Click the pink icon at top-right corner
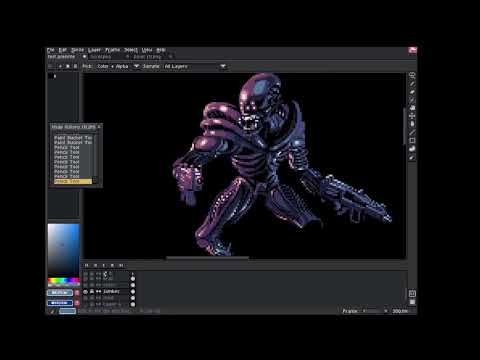Viewport: 480px width, 360px height. [412, 50]
